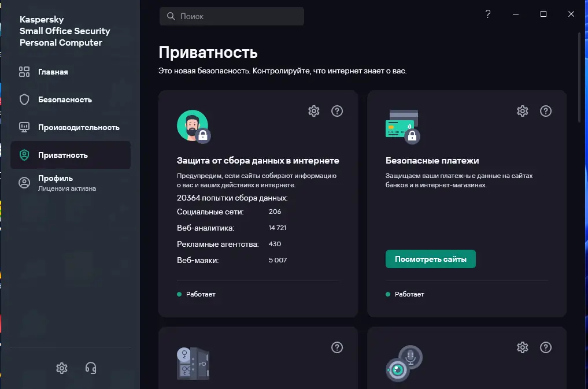This screenshot has height=389, width=588.
Task: Click the Веб-маяки label
Action: coord(198,260)
